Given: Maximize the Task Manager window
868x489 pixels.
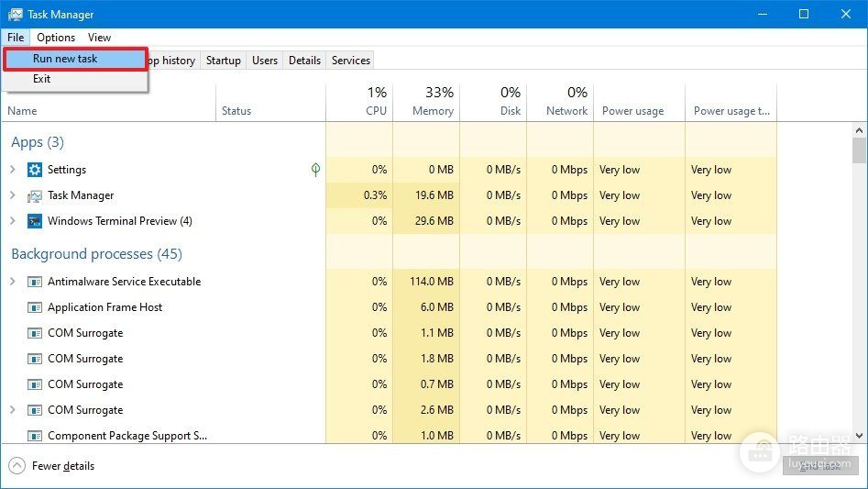Looking at the screenshot, I should (804, 14).
